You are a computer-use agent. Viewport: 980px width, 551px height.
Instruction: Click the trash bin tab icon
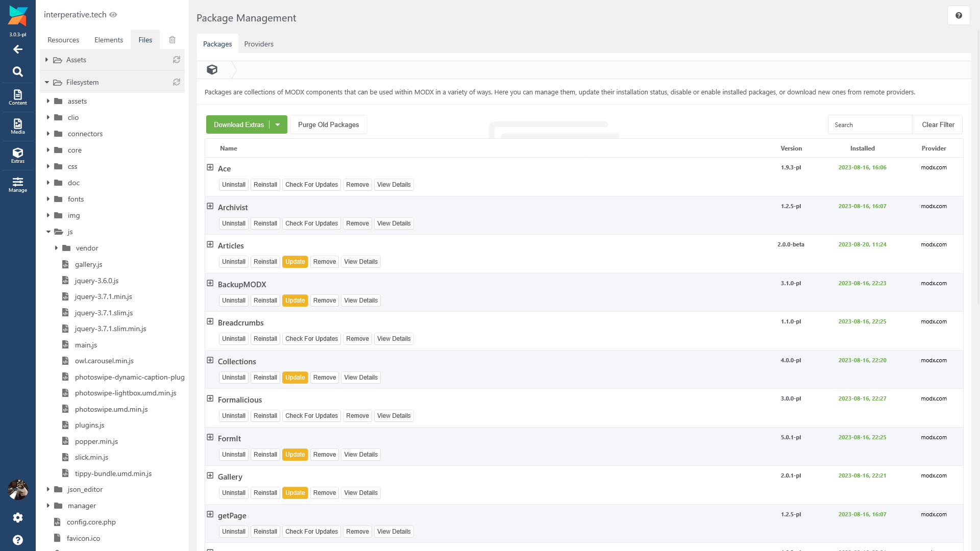point(173,40)
